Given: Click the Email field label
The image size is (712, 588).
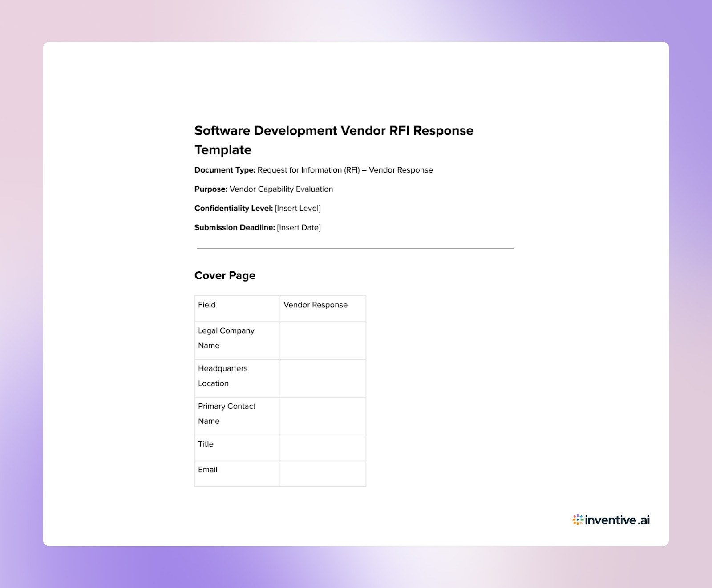Looking at the screenshot, I should (207, 470).
